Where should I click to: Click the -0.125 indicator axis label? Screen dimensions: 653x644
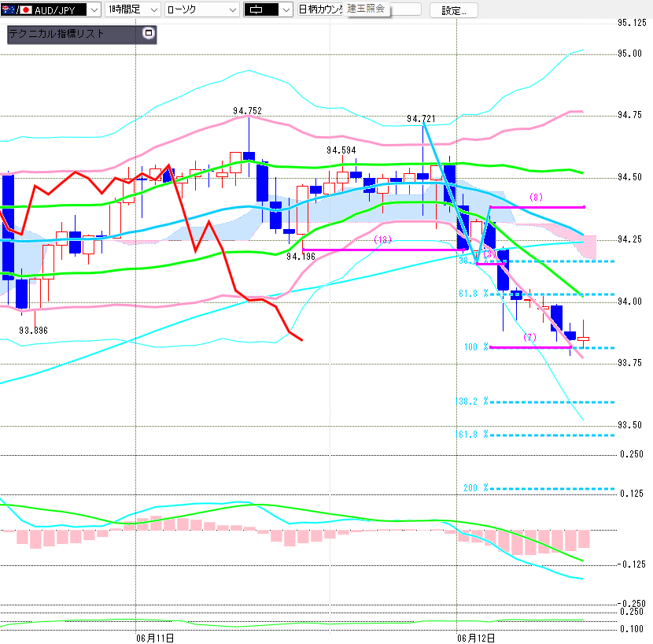[631, 564]
